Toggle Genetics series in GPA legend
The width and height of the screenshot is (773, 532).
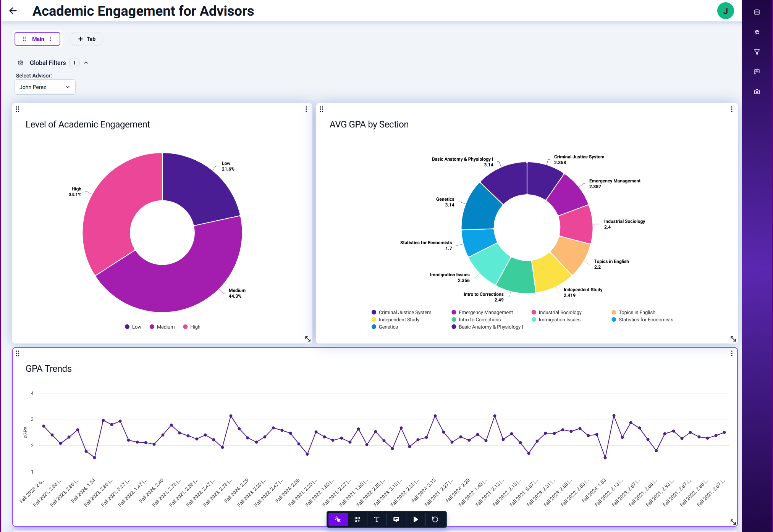385,327
